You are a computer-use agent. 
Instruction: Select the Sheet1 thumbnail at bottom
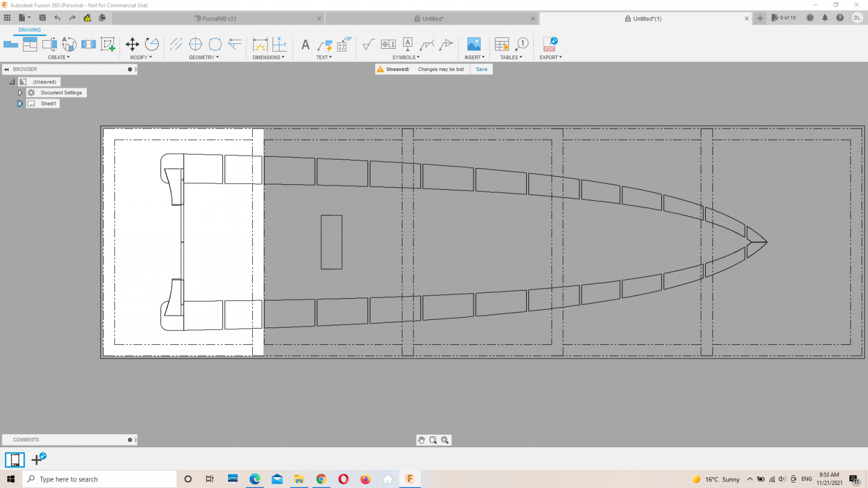[15, 460]
